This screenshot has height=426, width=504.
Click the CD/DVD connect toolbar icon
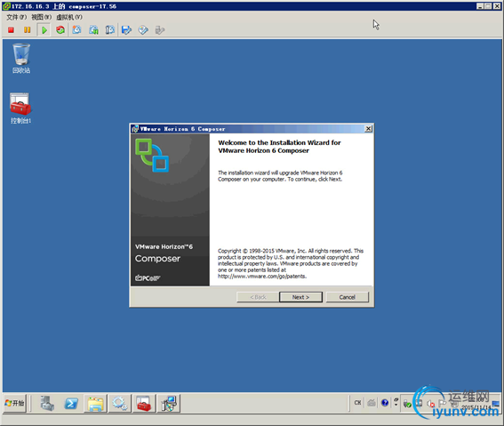pyautogui.click(x=143, y=30)
